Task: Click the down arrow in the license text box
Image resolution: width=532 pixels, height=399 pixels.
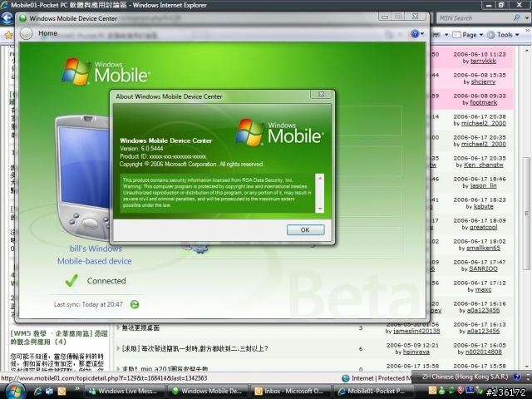Action: click(x=319, y=209)
